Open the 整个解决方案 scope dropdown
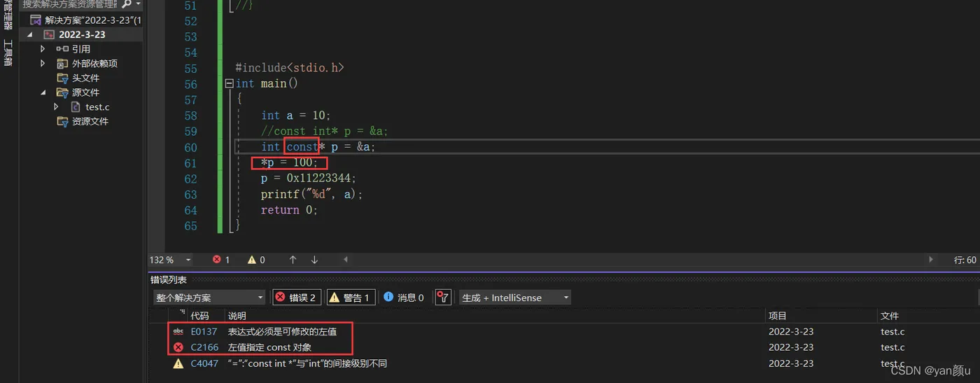The width and height of the screenshot is (980, 383). [209, 298]
